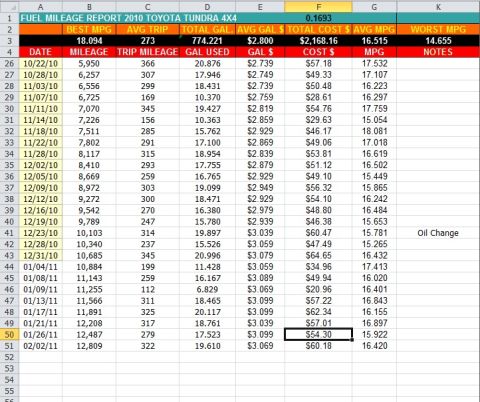Select cost cell $64.65
480x402 pixels.
[318, 255]
